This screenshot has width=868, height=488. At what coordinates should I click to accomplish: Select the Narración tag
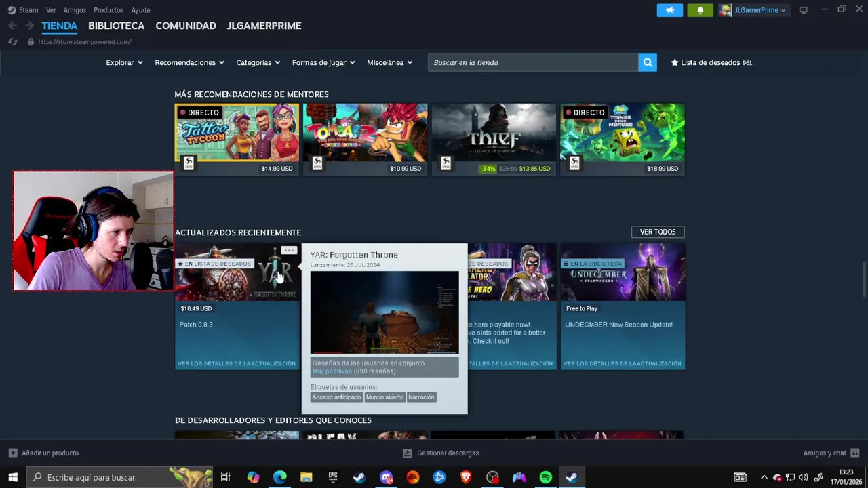pos(421,397)
